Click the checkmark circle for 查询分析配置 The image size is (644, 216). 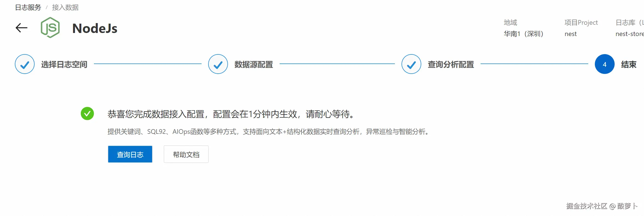[x=411, y=64]
